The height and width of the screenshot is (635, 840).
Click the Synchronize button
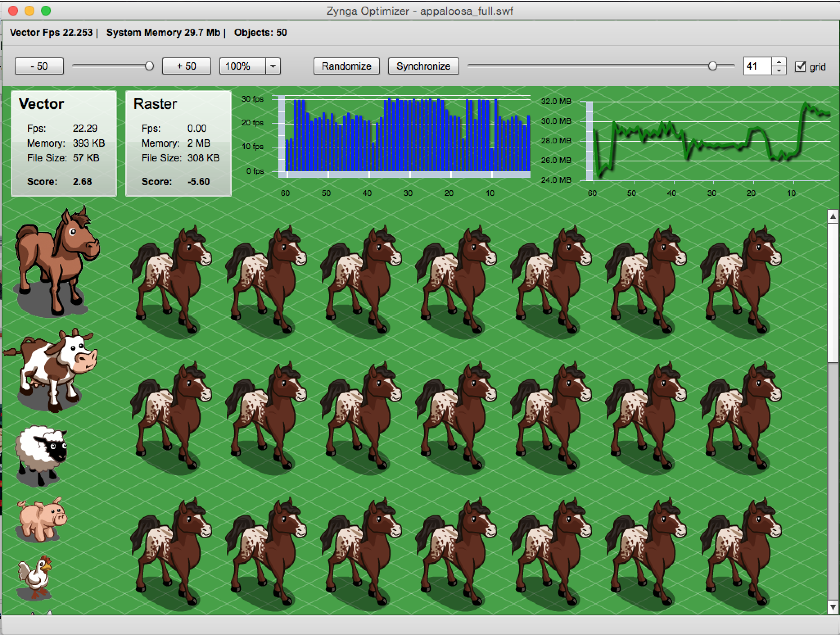(423, 66)
